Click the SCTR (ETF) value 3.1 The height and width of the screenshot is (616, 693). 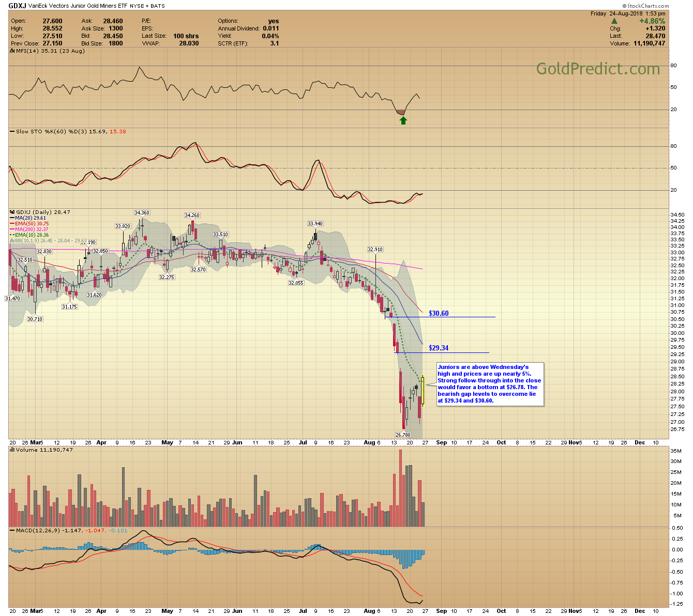274,43
